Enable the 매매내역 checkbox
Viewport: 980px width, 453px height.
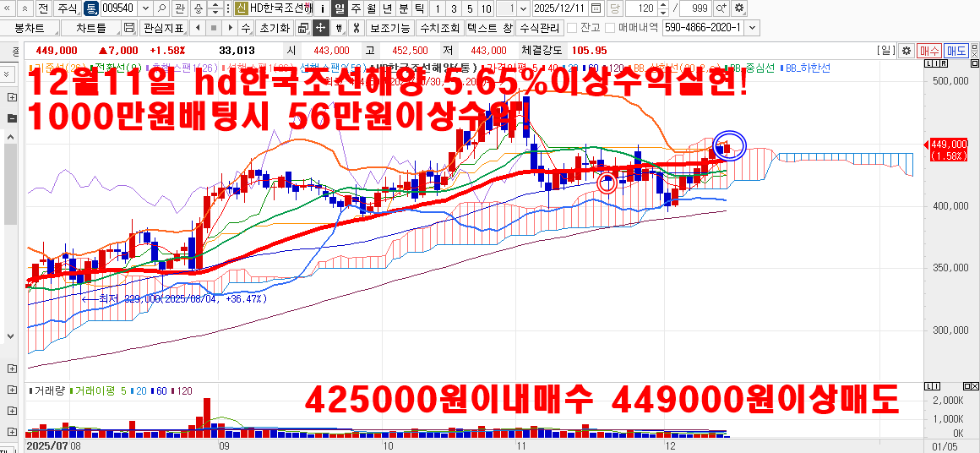click(x=610, y=28)
